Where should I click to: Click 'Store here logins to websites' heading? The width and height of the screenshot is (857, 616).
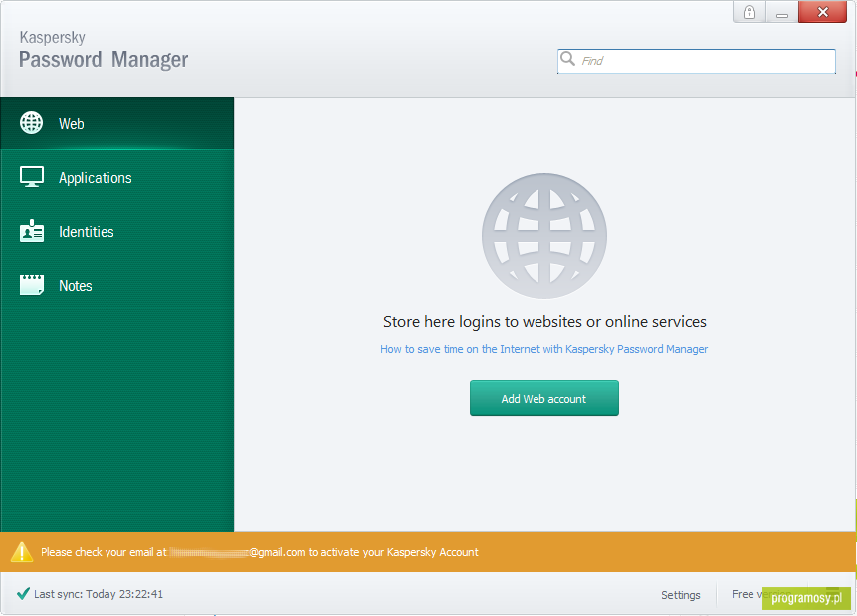click(544, 322)
